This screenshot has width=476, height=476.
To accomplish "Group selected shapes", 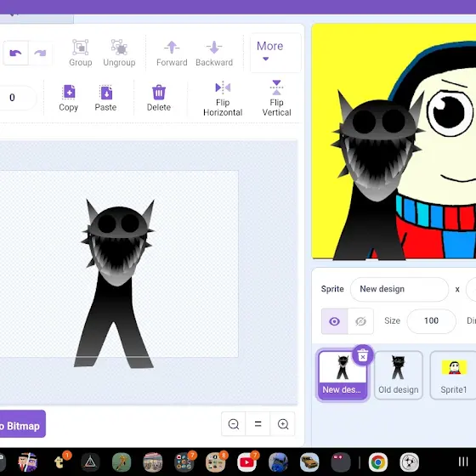I will (81, 53).
